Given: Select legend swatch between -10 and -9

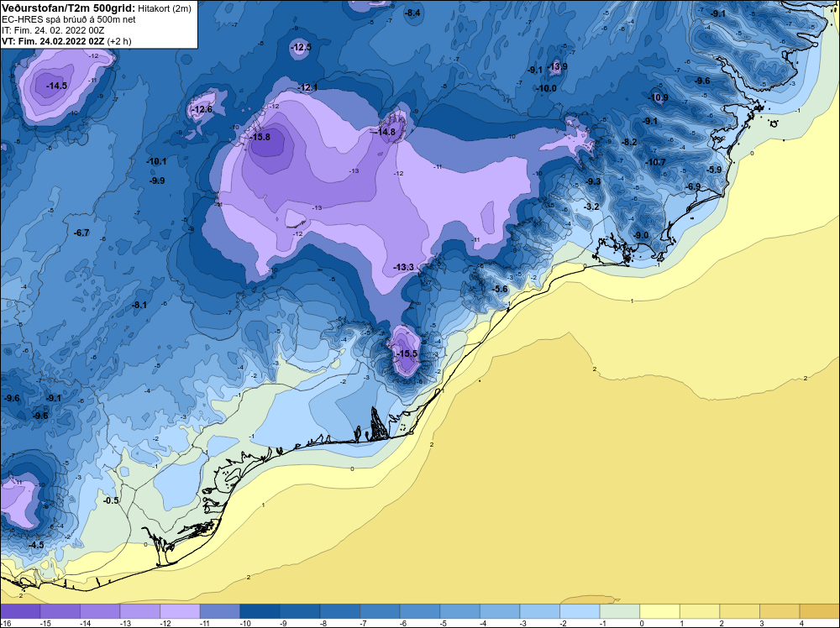Looking at the screenshot, I should [260, 611].
